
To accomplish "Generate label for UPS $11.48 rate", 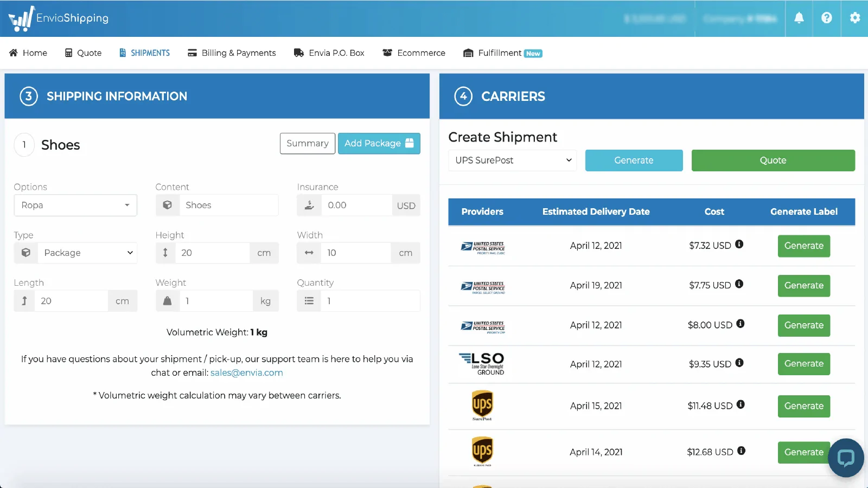I will coord(804,406).
